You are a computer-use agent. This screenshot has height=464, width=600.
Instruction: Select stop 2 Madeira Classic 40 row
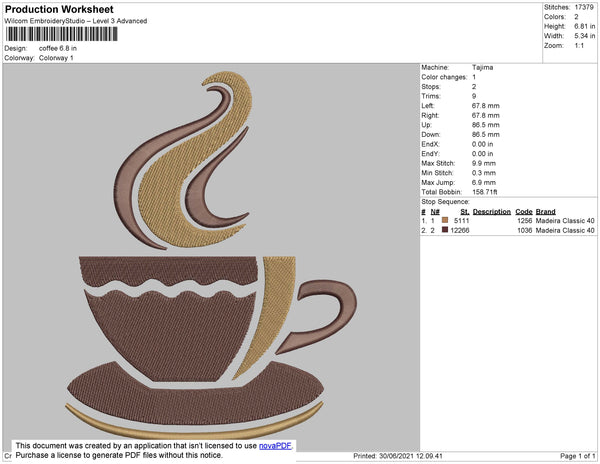[508, 230]
